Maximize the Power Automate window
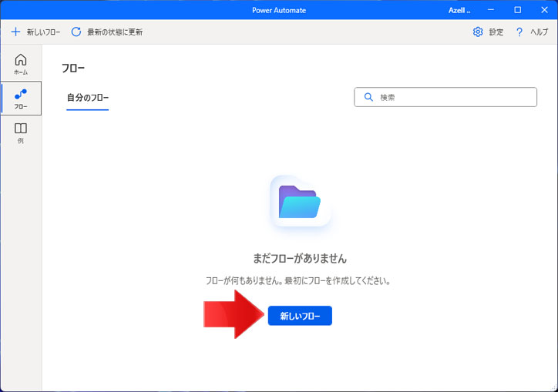This screenshot has height=392, width=558. pos(518,10)
